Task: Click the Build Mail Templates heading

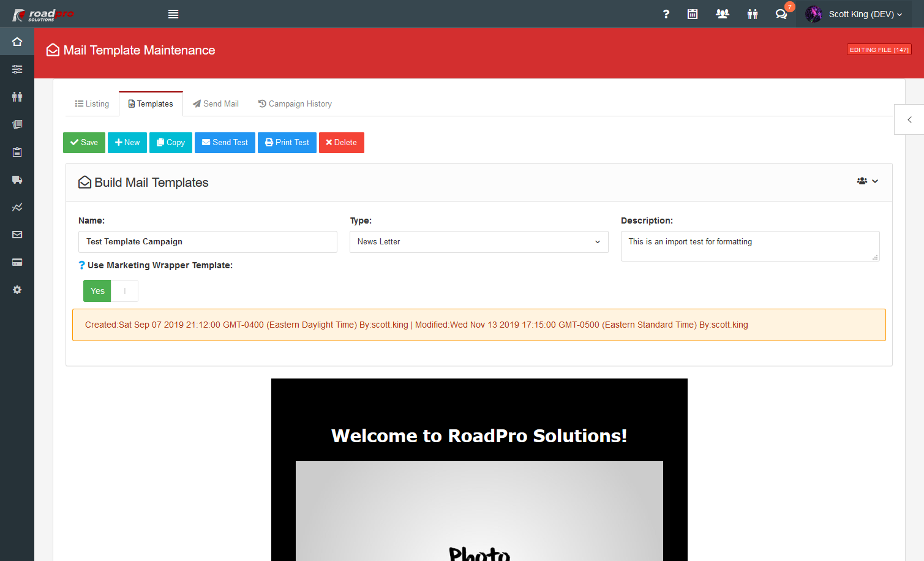Action: coord(151,183)
